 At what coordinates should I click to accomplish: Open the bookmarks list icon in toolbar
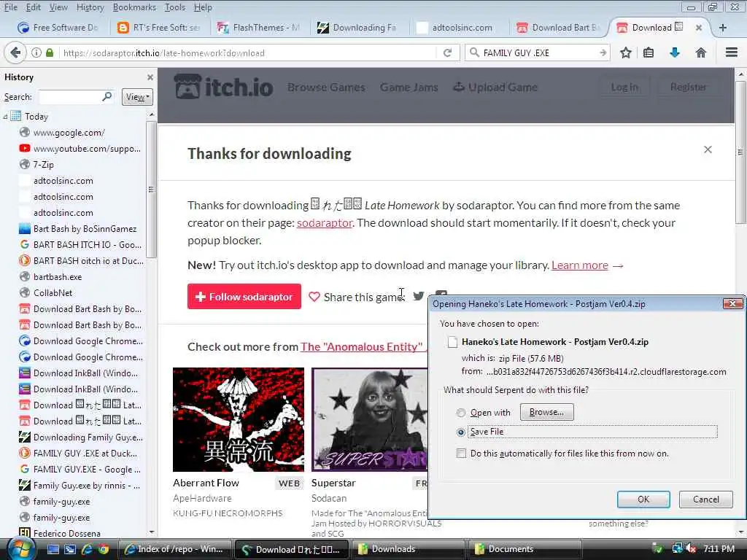pos(649,52)
